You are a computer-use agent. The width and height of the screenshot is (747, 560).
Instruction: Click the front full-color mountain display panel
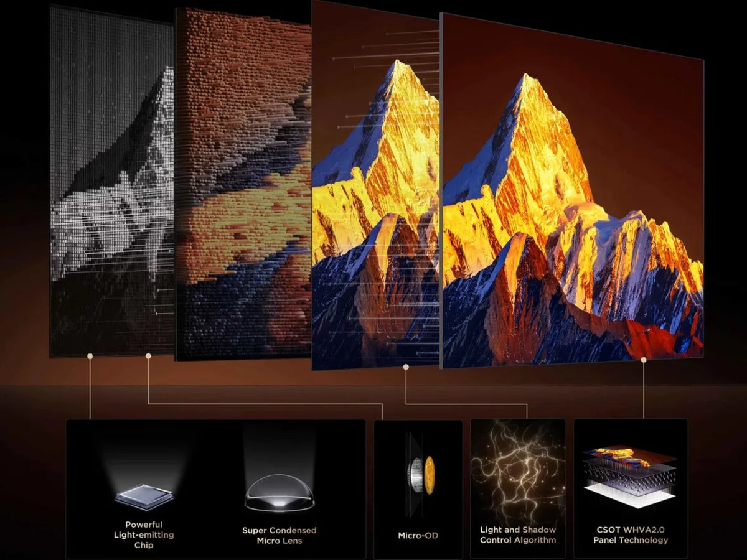click(572, 190)
